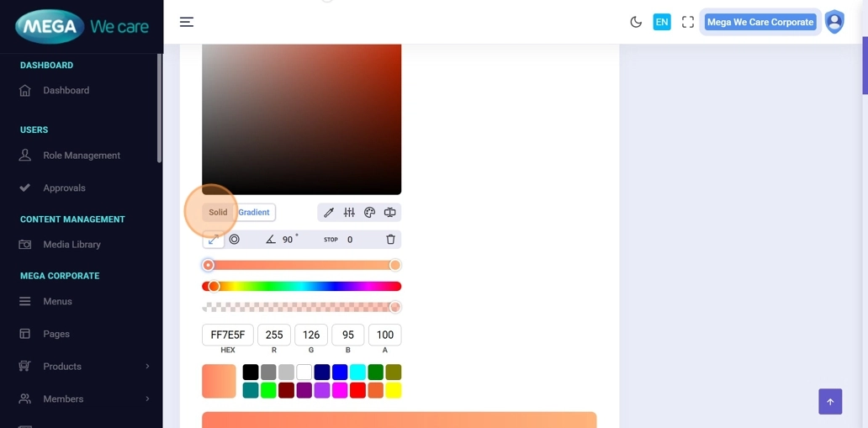Select the eyedropper color picker tool
Viewport: 868px width, 428px height.
point(329,213)
